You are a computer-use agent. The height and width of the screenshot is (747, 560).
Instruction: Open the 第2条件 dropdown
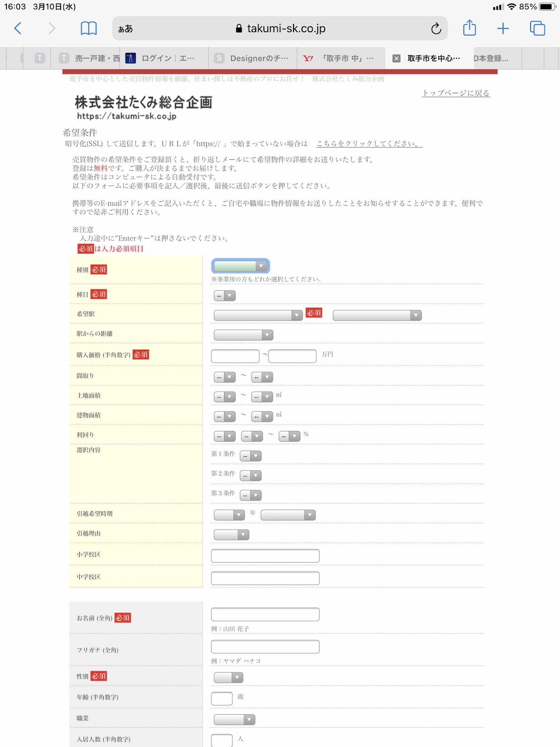(251, 475)
